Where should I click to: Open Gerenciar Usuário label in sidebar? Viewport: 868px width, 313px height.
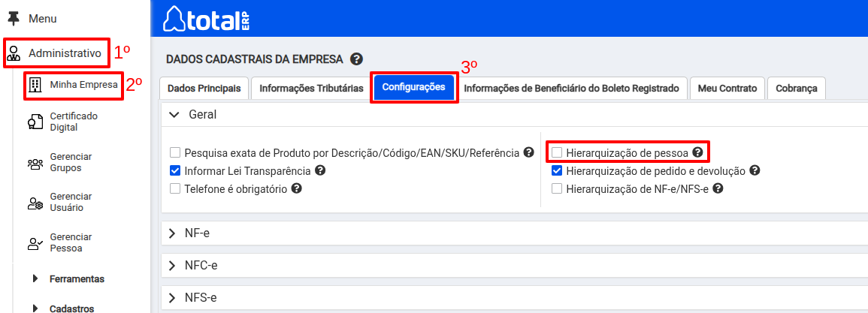(x=71, y=203)
